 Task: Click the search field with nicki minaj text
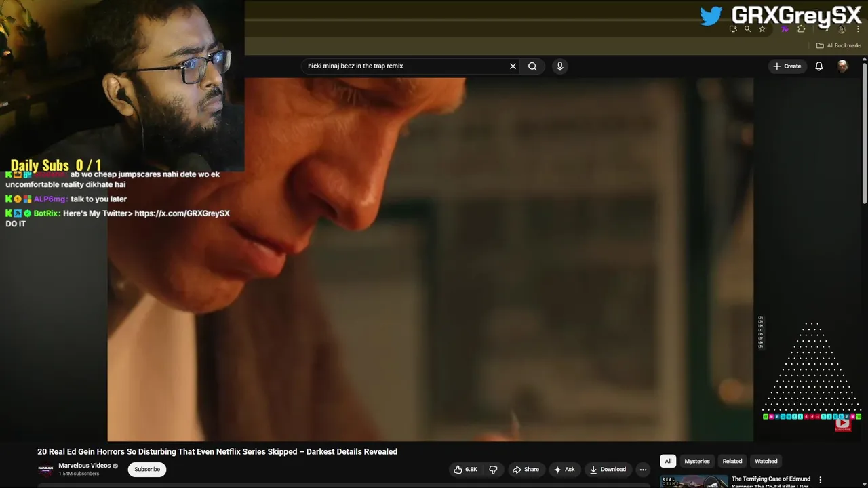tap(407, 66)
